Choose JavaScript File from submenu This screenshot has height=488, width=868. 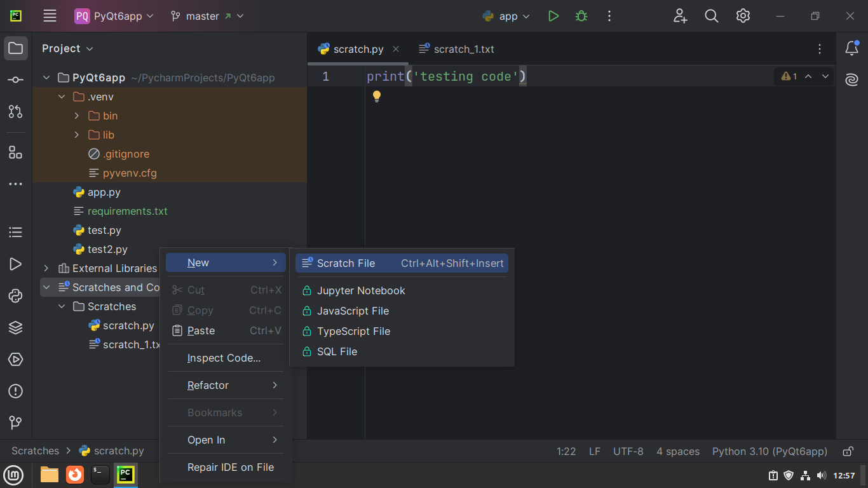point(402,311)
